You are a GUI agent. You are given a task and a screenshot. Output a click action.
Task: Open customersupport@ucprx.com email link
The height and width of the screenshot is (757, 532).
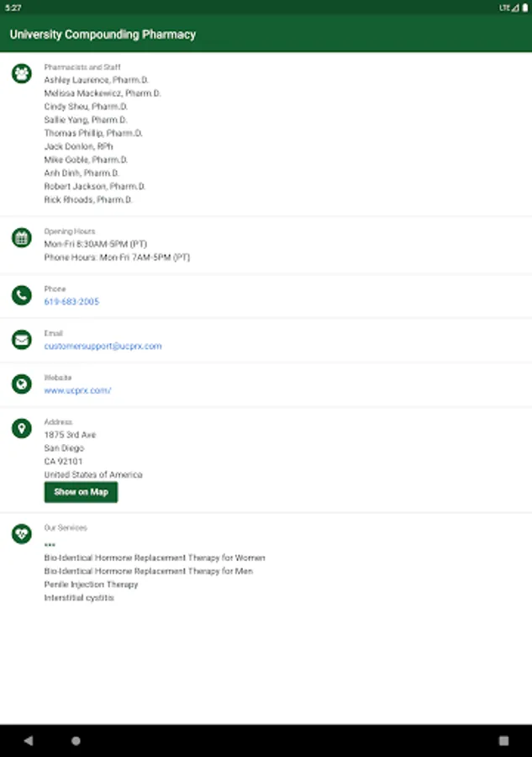pos(103,347)
